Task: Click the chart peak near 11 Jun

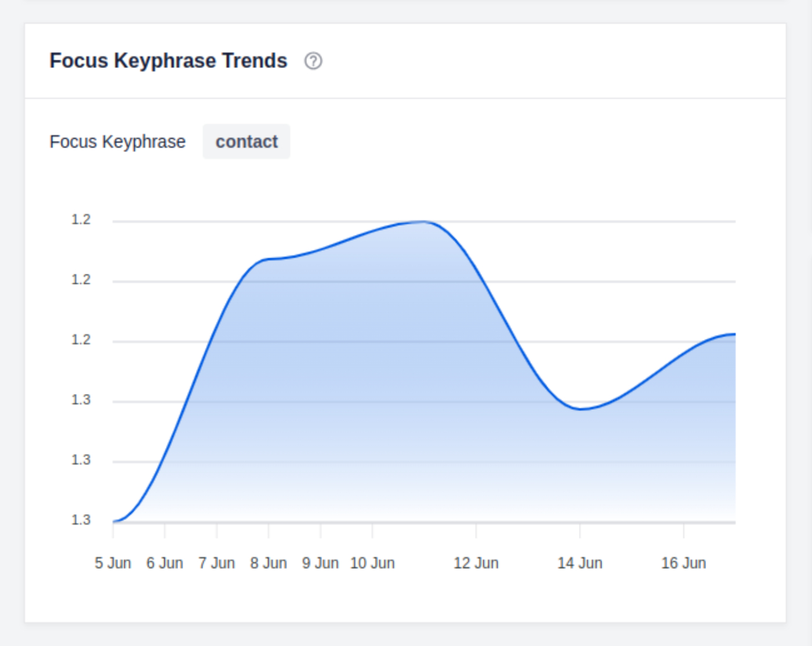Action: [x=424, y=222]
